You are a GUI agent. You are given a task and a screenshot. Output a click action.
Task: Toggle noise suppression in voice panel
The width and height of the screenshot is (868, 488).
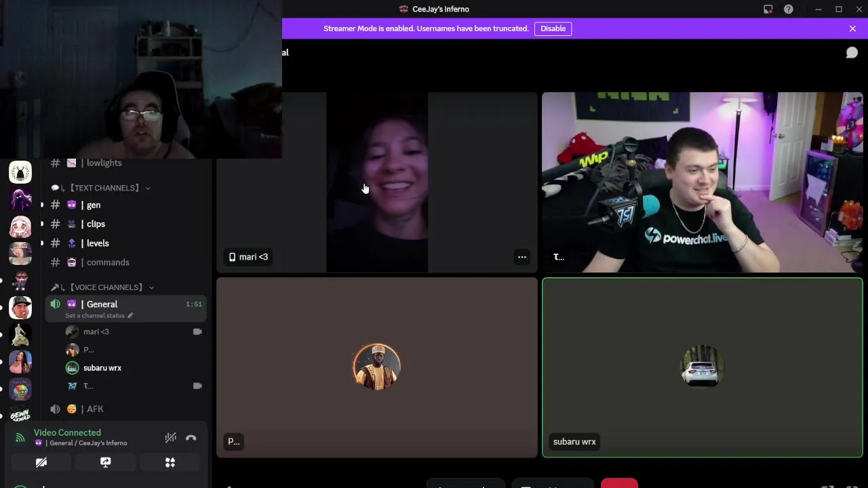coord(170,438)
